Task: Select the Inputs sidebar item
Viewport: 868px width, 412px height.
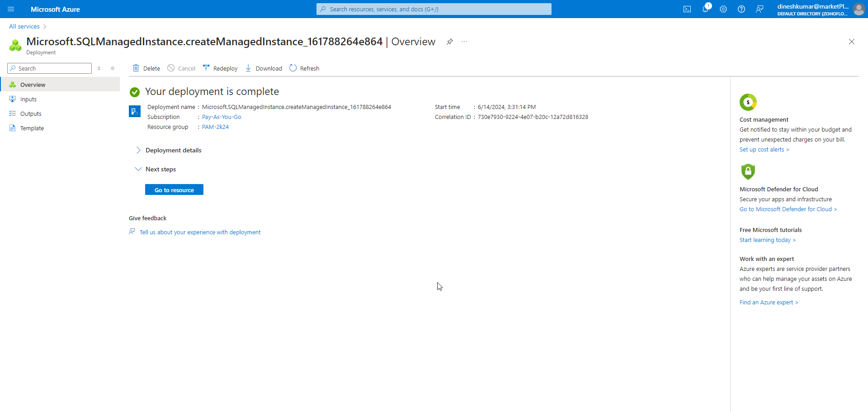Action: [x=28, y=99]
